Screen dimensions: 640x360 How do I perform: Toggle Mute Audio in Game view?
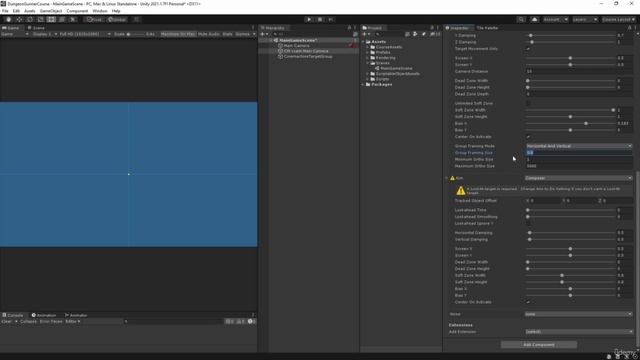click(209, 34)
